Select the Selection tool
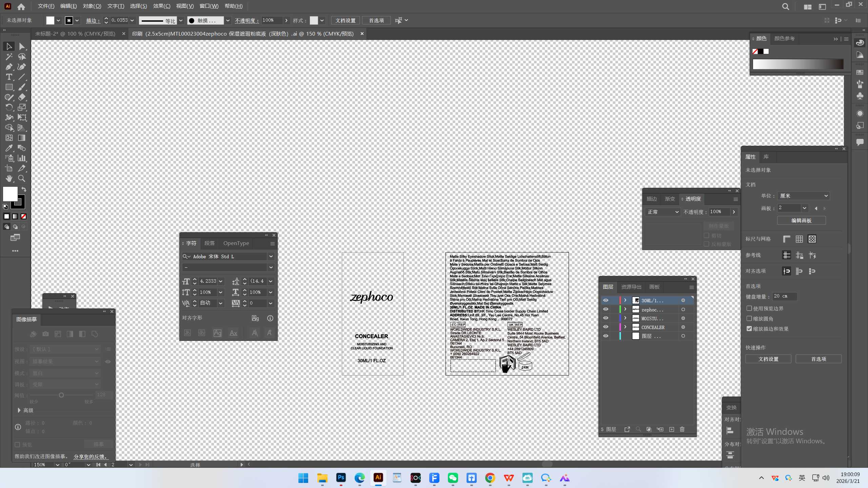The width and height of the screenshot is (868, 488). pos(9,46)
